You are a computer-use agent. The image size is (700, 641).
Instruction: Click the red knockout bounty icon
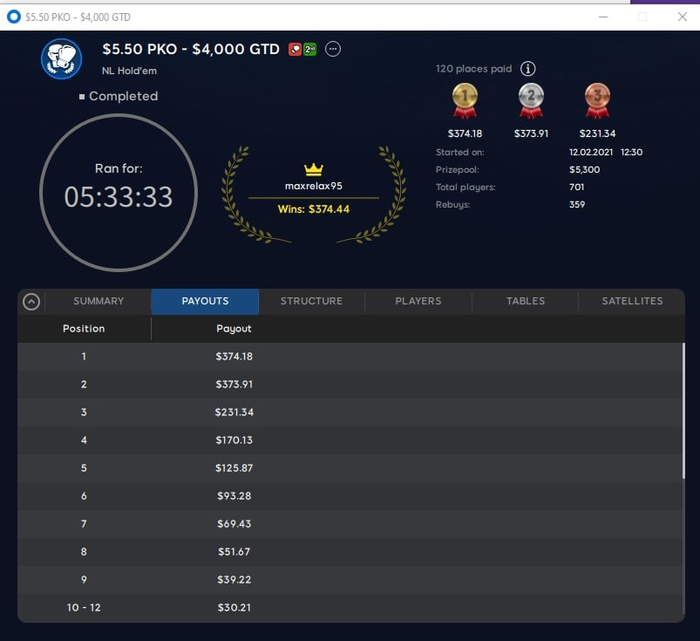[x=295, y=49]
